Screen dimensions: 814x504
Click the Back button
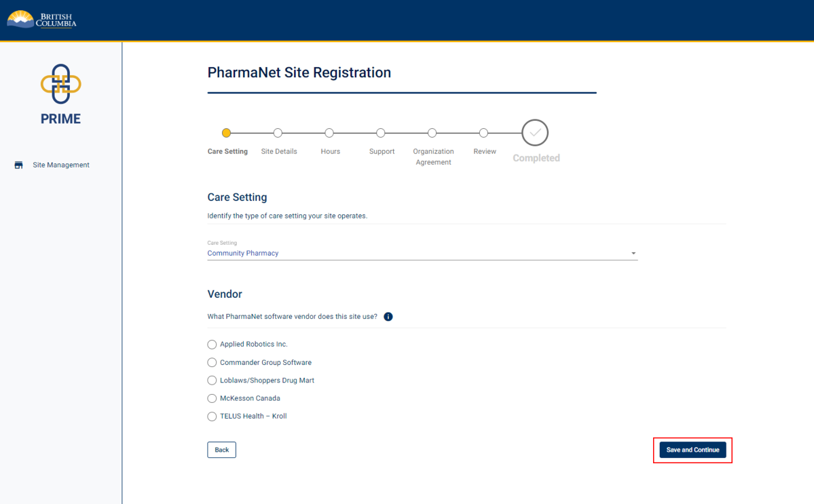pos(221,450)
